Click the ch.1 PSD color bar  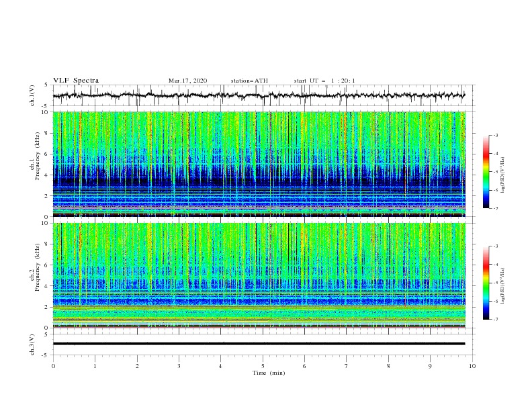click(x=486, y=172)
